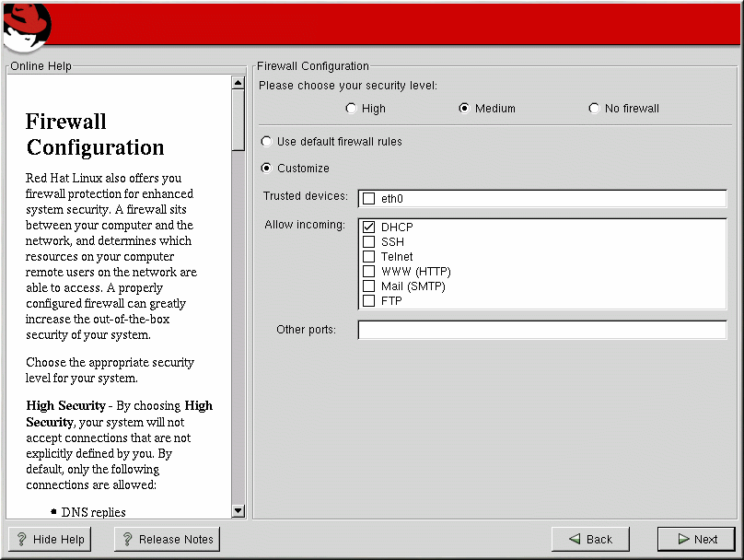
Task: Enable the FTP incoming checkbox
Action: 368,300
